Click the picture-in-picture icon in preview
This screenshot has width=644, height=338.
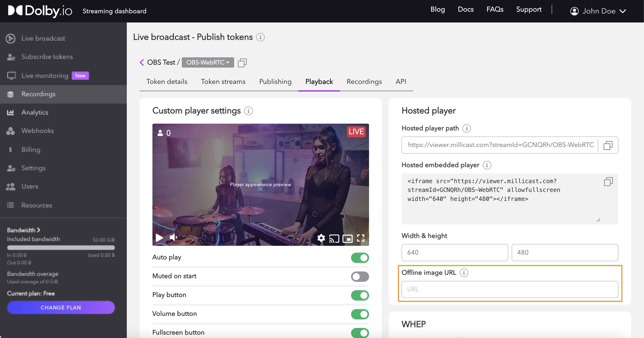(x=347, y=239)
